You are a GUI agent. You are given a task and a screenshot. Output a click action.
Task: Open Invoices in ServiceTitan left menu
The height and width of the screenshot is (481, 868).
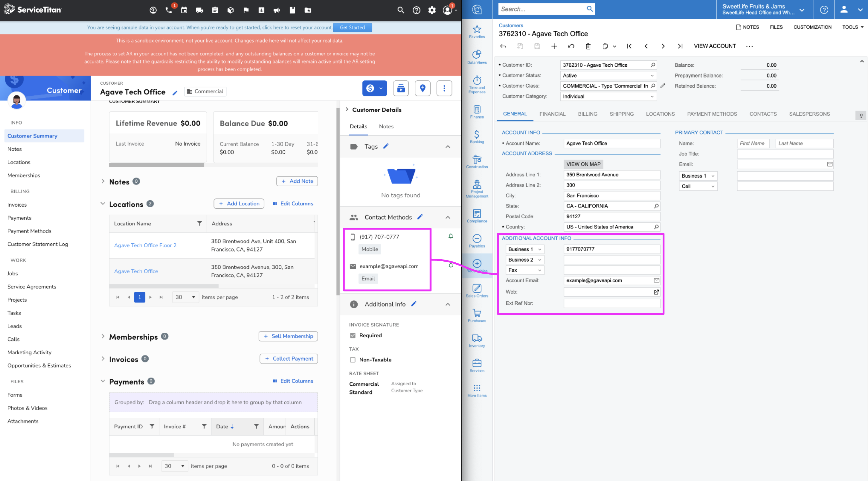pyautogui.click(x=17, y=205)
